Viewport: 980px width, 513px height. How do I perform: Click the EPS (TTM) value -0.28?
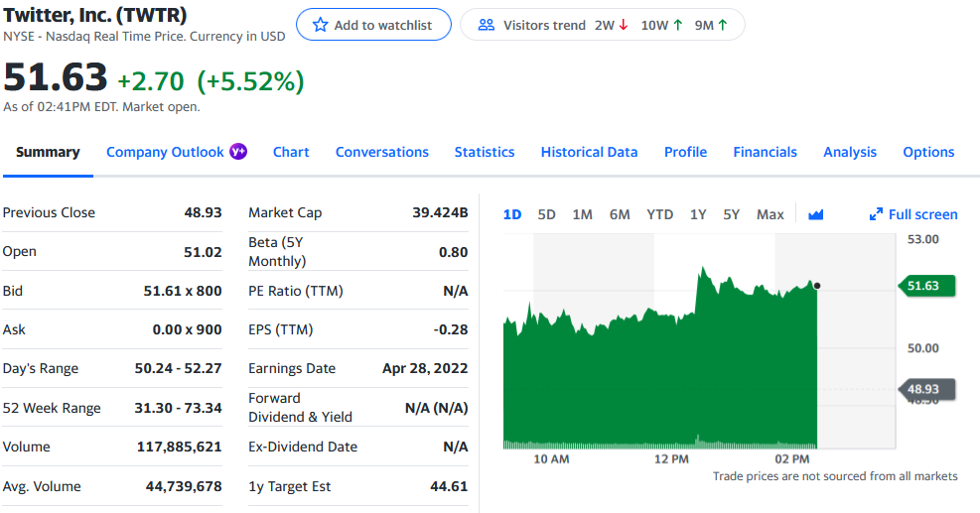pos(451,329)
